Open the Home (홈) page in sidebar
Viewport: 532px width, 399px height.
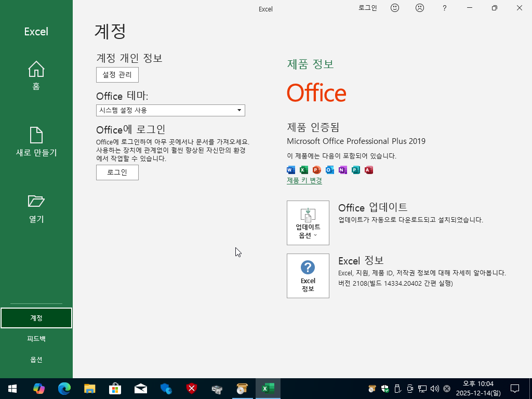tap(36, 75)
